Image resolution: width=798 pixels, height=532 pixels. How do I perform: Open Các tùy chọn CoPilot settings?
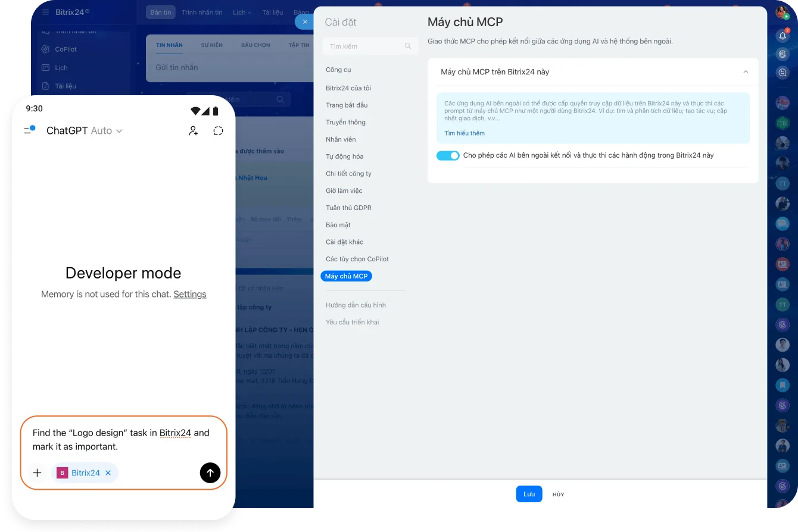point(357,259)
